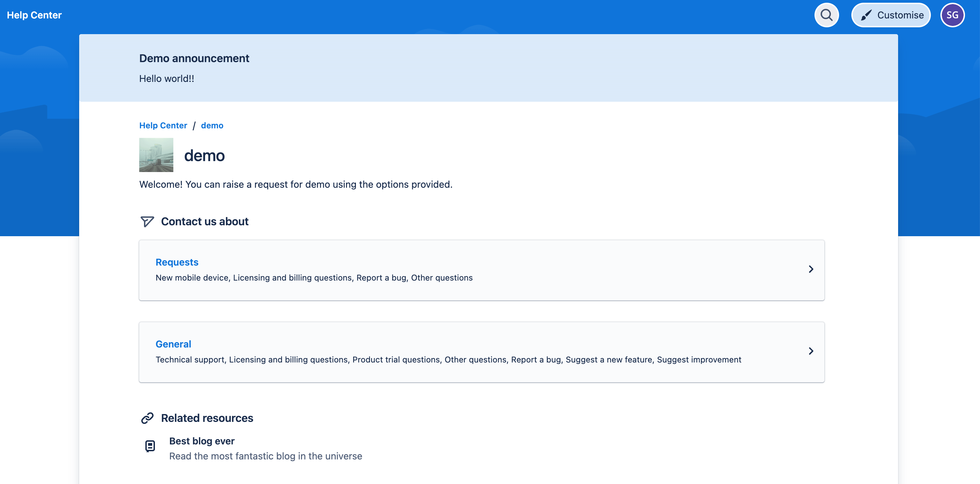Open the search magnifier icon
Image resolution: width=980 pixels, height=484 pixels.
coord(826,15)
